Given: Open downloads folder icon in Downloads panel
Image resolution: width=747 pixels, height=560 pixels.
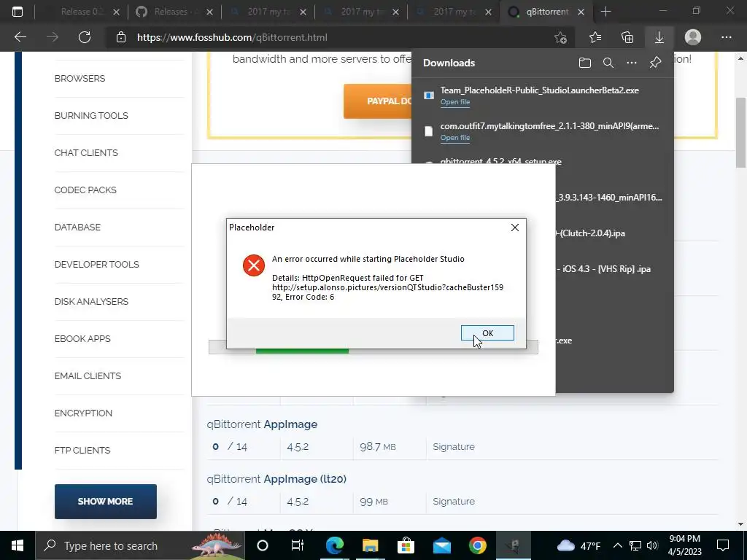Looking at the screenshot, I should pyautogui.click(x=585, y=63).
